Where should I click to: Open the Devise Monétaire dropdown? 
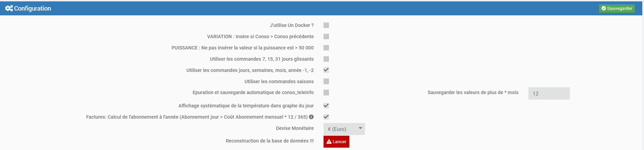point(344,129)
